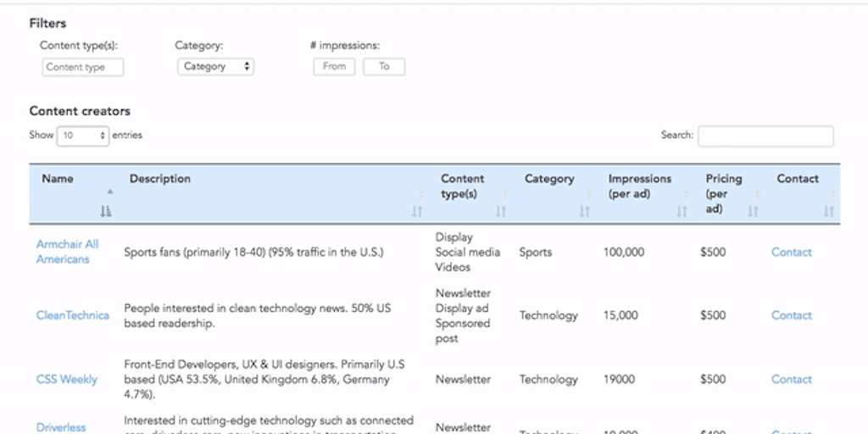Open CSS Weekly link
This screenshot has width=868, height=434.
66,380
